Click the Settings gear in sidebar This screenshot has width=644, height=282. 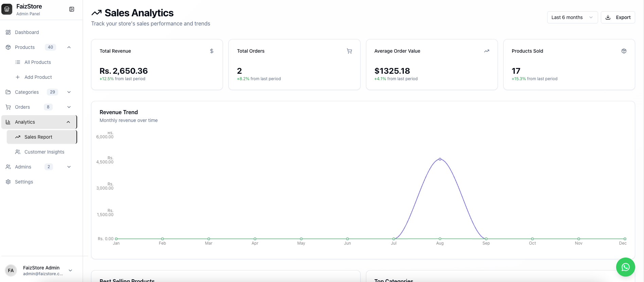[x=8, y=182]
